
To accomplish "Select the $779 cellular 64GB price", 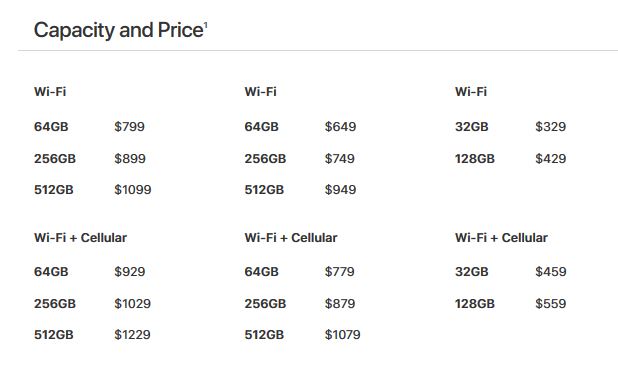I will tap(339, 272).
